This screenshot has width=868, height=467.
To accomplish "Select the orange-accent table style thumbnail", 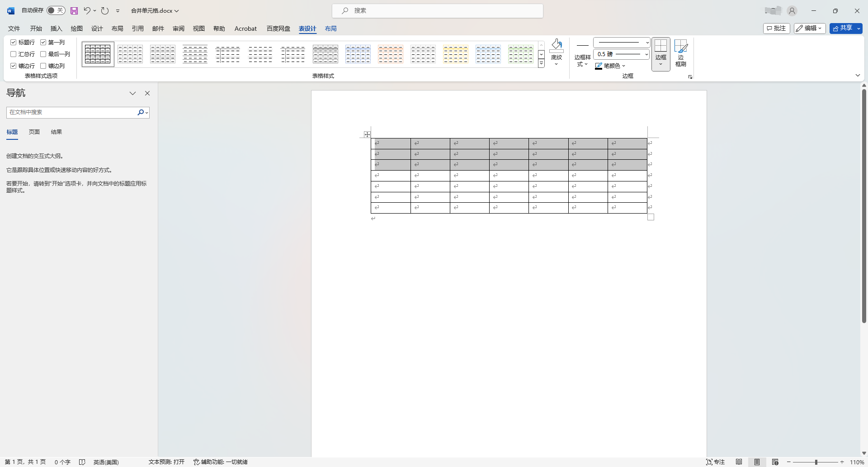I will tap(391, 54).
